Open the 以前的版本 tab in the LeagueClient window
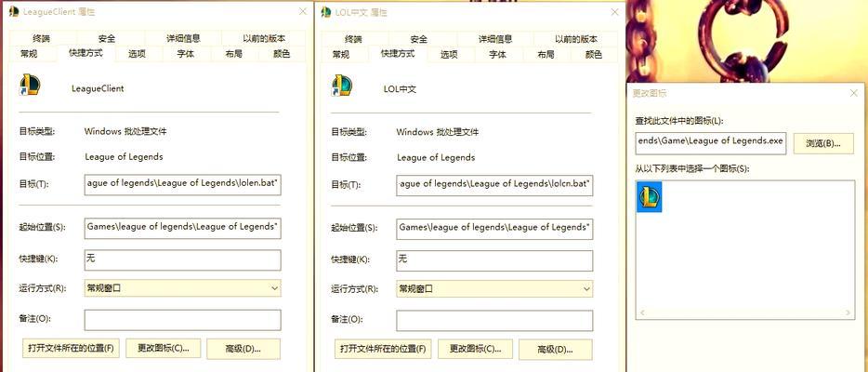868x372 pixels. [264, 38]
